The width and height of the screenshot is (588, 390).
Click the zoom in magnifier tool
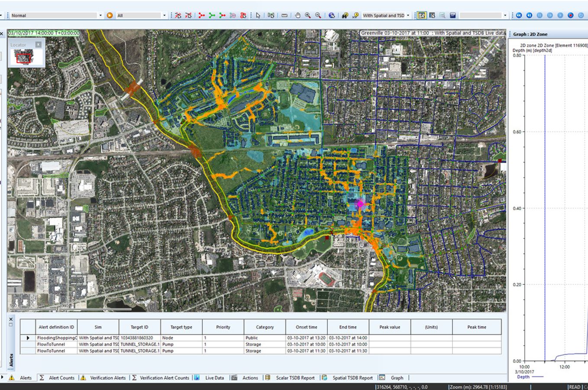pyautogui.click(x=308, y=15)
